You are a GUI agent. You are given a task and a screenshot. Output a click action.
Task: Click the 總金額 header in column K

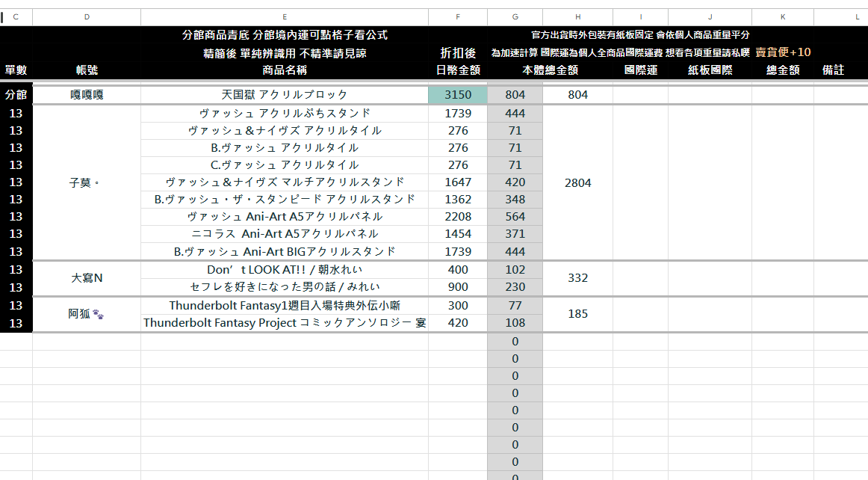(x=783, y=70)
